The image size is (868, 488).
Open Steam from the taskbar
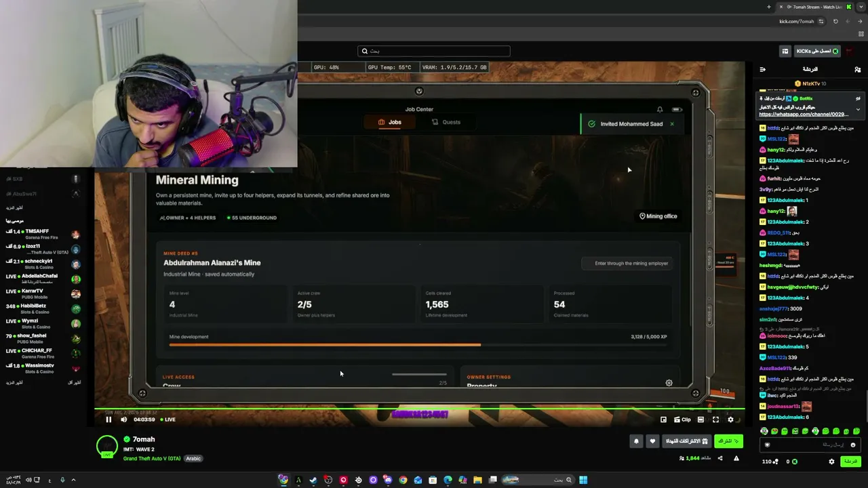pyautogui.click(x=313, y=480)
